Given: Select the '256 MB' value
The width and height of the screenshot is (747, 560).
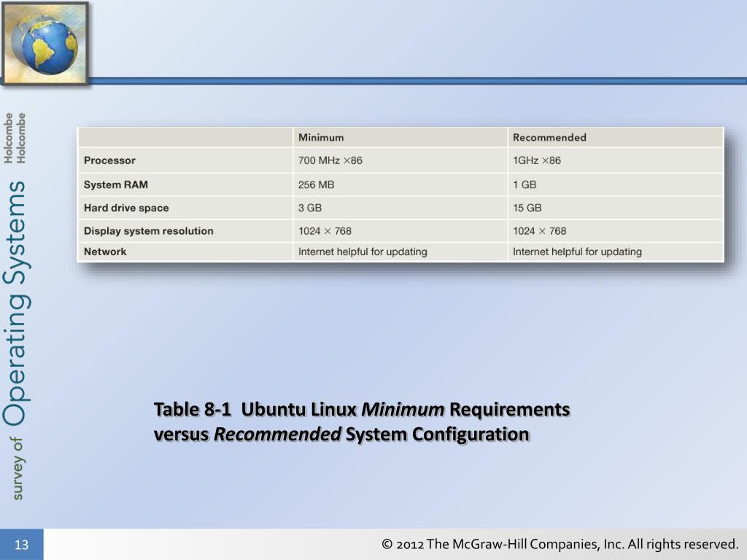Looking at the screenshot, I should coord(316,184).
